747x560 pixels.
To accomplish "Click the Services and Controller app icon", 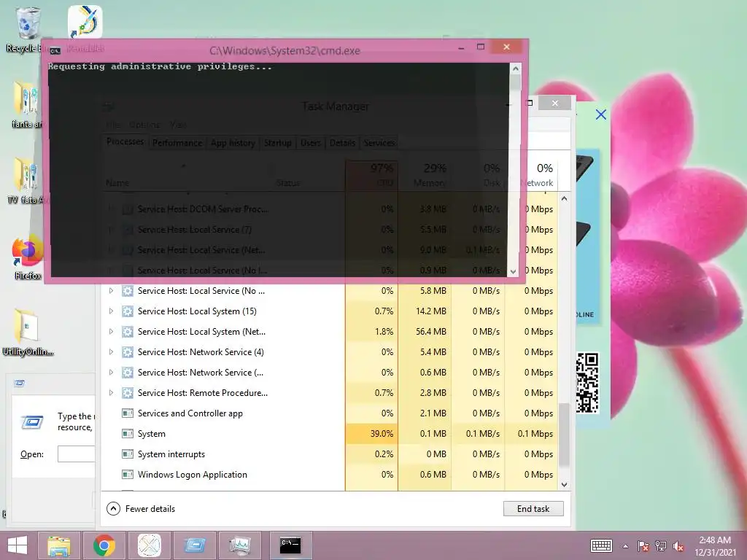I will point(127,413).
